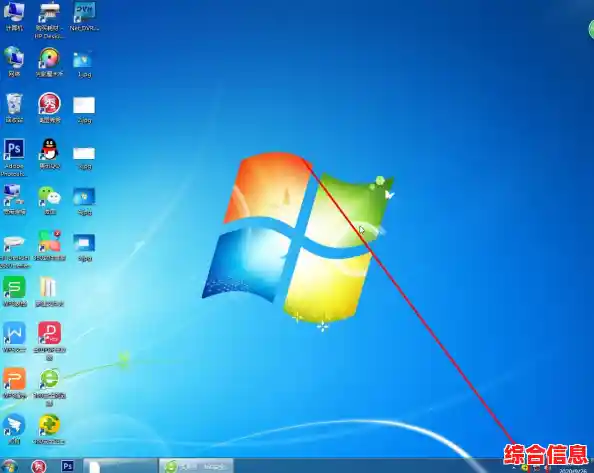Click the taskbar date display
Viewport: 594px width, 473px height.
573,470
